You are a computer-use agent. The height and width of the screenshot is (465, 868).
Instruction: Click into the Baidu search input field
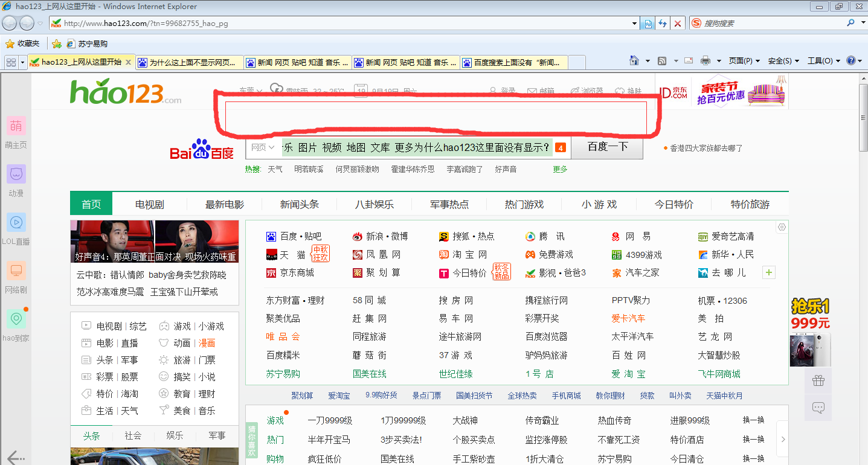click(417, 147)
